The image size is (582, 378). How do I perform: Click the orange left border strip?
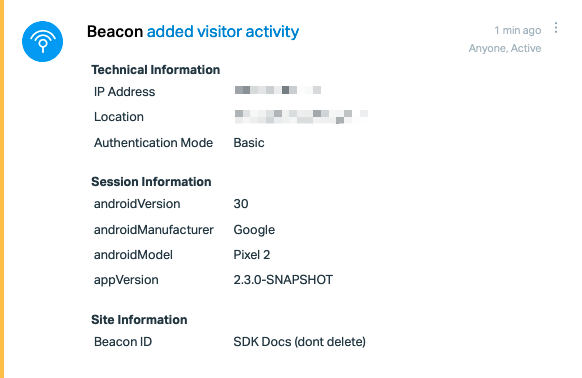[2, 189]
